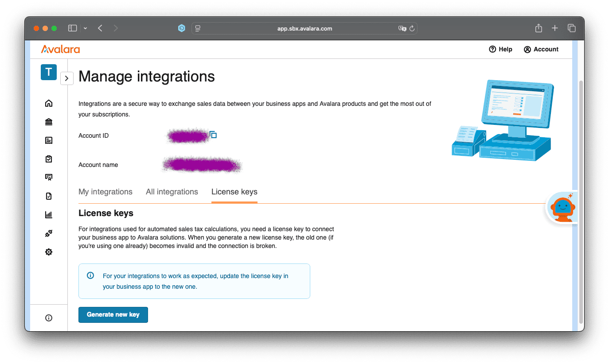Open the Help link
This screenshot has height=364, width=609.
(x=500, y=49)
